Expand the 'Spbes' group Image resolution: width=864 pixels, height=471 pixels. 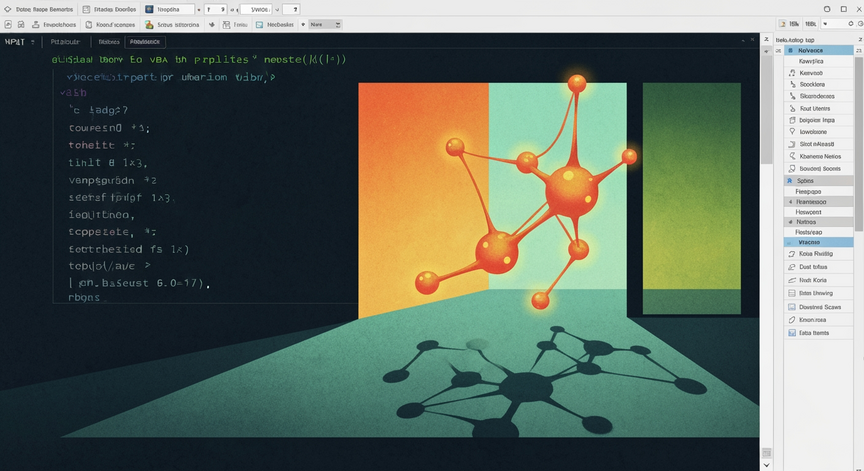coord(790,181)
